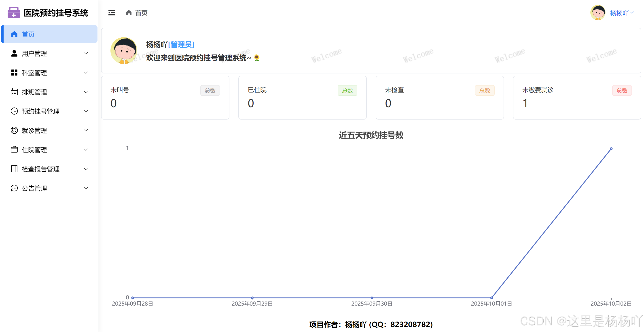Click the hospital logo icon
This screenshot has height=332, width=644.
pyautogui.click(x=14, y=13)
